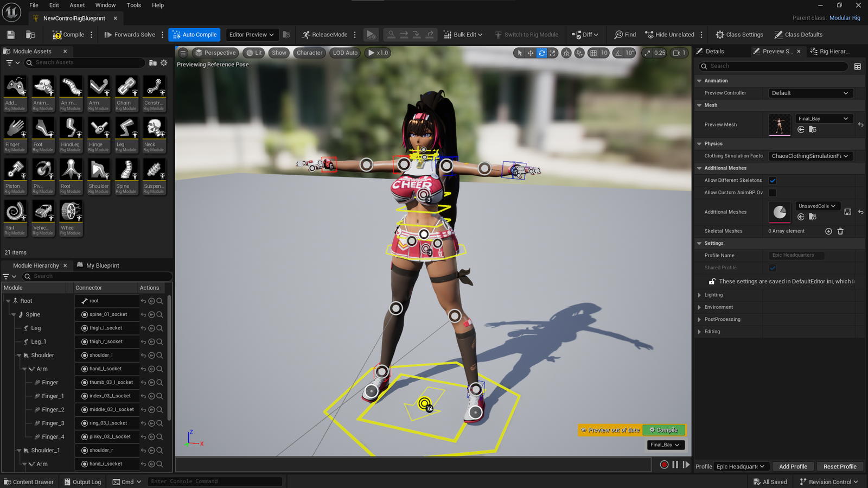This screenshot has height=488, width=868.
Task: Click the record button below viewport
Action: (664, 465)
